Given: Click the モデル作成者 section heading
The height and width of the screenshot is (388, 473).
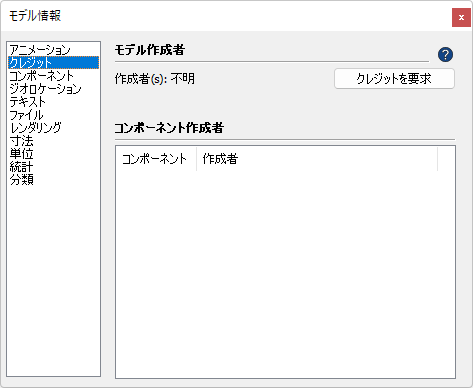Looking at the screenshot, I should pos(150,50).
